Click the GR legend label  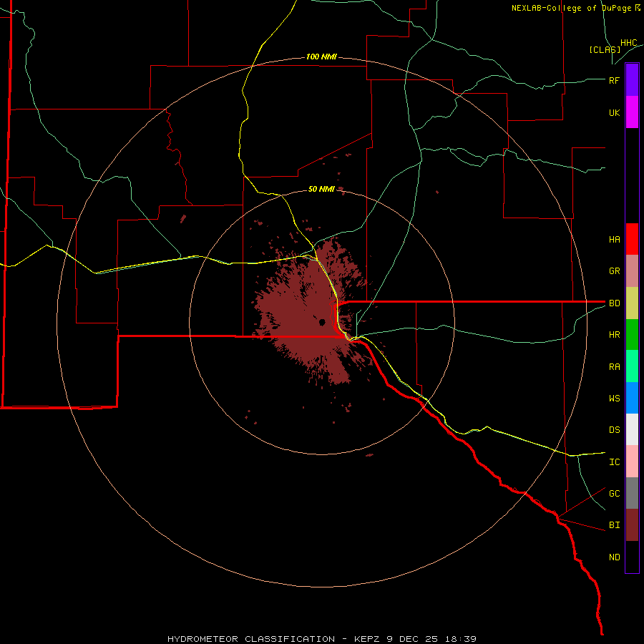point(614,271)
